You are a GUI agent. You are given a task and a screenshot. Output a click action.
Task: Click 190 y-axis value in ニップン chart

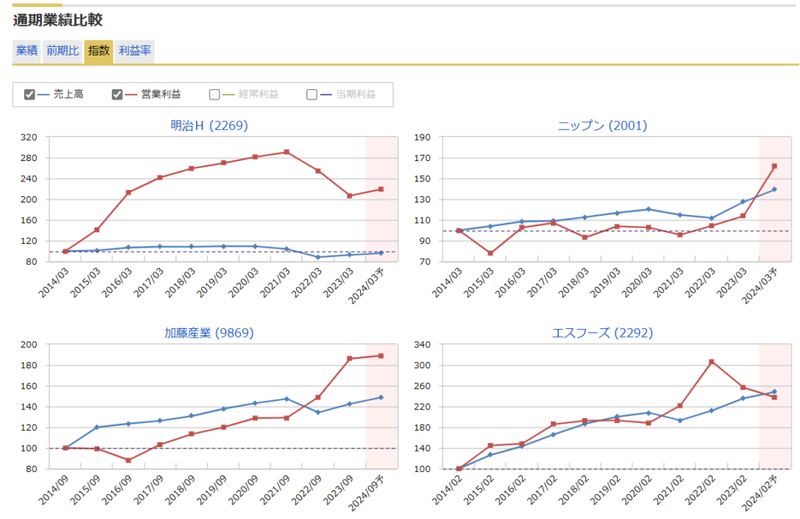coord(422,137)
